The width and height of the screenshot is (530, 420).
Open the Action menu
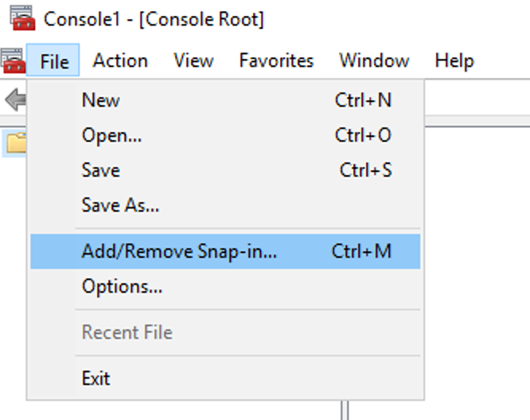pyautogui.click(x=120, y=60)
